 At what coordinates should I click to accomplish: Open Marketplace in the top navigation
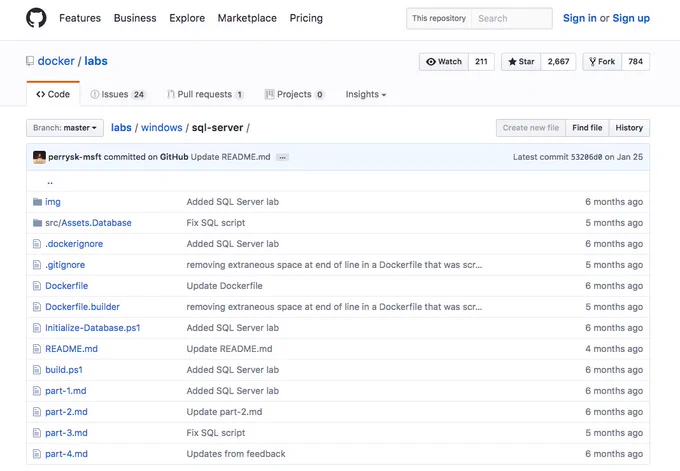point(247,18)
